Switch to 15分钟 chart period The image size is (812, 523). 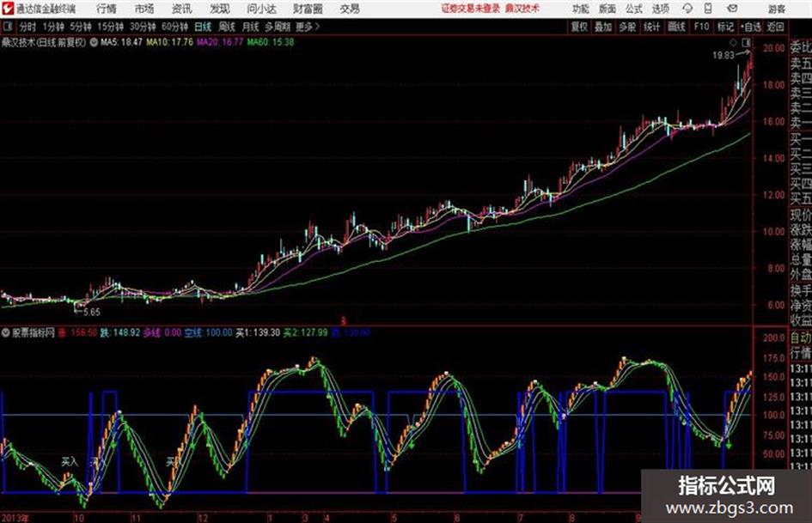(111, 27)
